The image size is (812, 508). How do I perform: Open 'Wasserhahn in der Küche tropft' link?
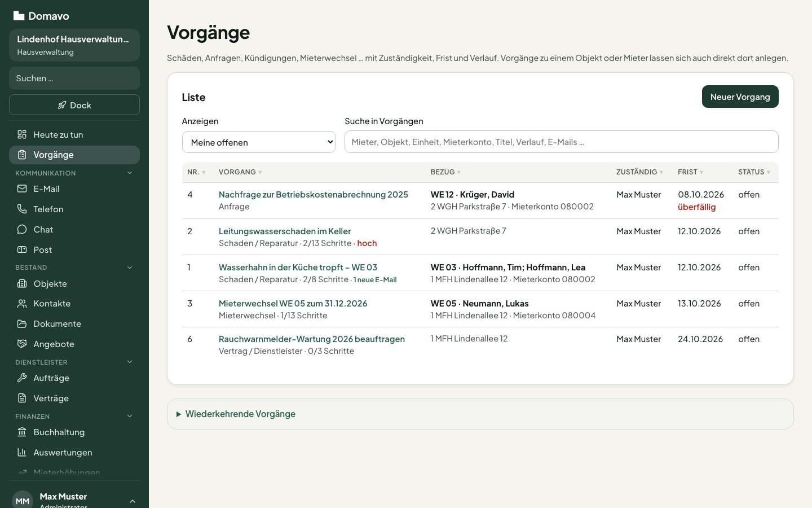[298, 267]
